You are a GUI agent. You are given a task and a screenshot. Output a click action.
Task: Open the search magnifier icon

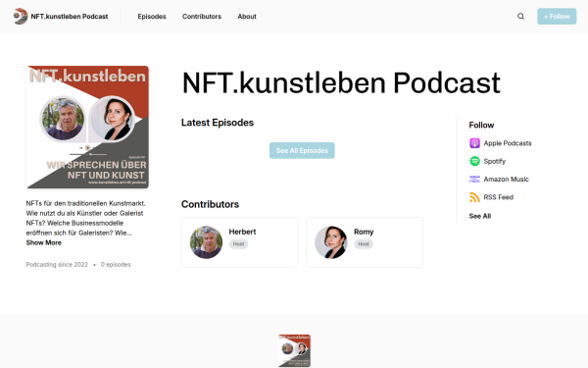(x=521, y=16)
